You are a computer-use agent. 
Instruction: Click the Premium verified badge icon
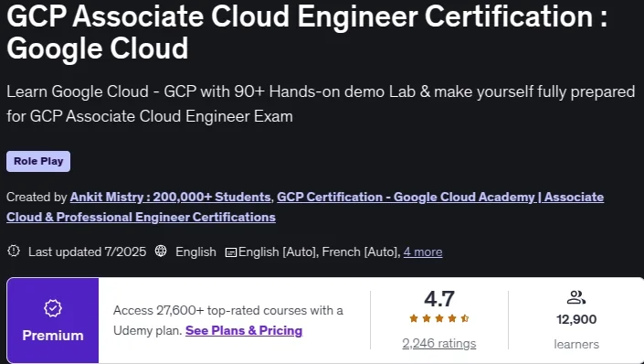(53, 308)
